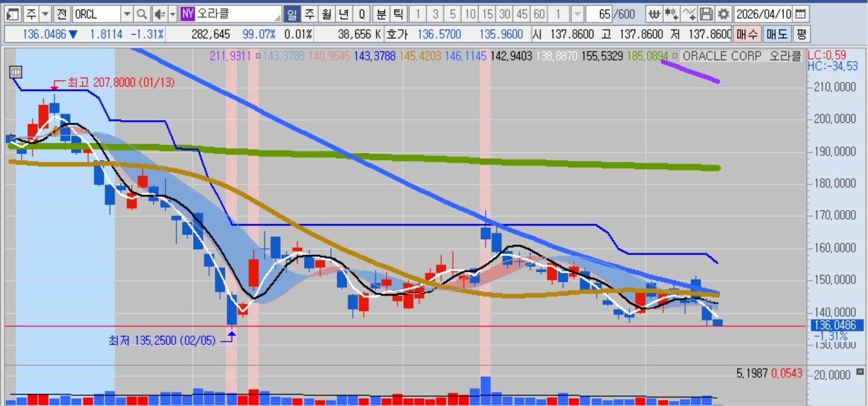This screenshot has width=868, height=406.
Task: Expand the ORCL ticker history dropdown
Action: click(127, 13)
